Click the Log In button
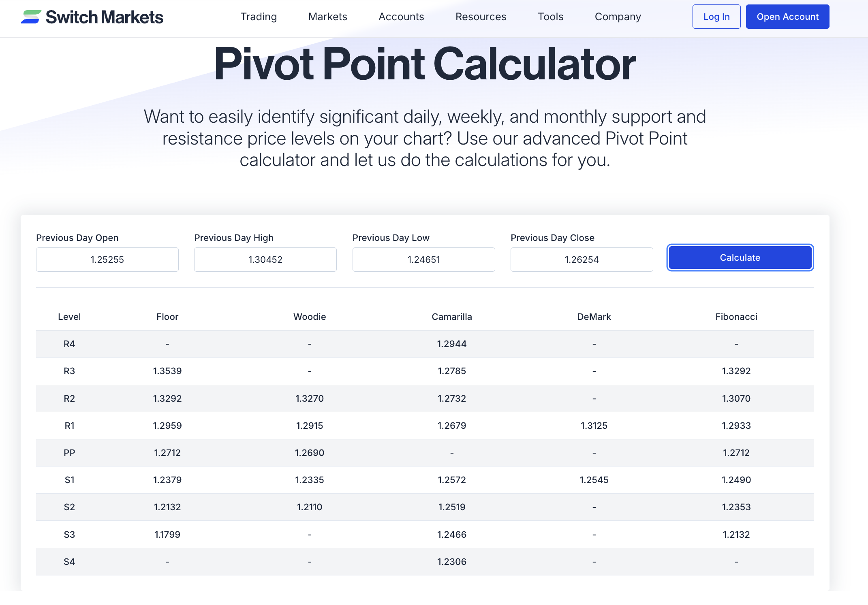 click(x=716, y=17)
